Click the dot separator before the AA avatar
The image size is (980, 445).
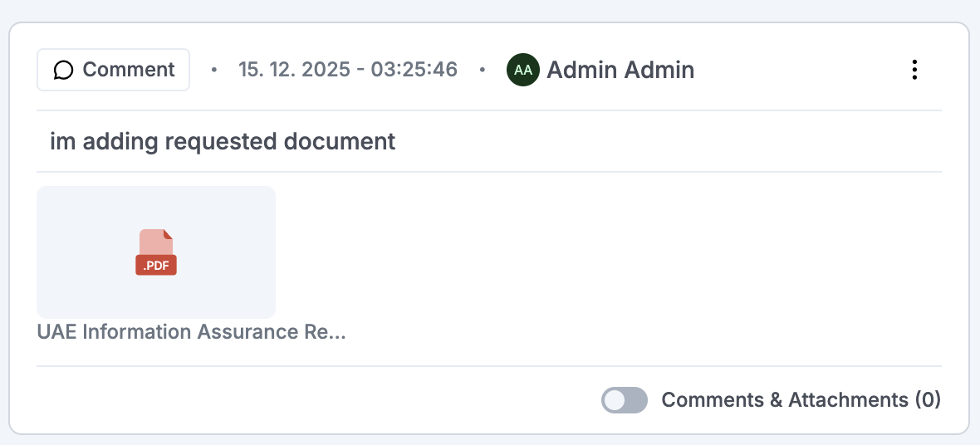click(x=483, y=70)
